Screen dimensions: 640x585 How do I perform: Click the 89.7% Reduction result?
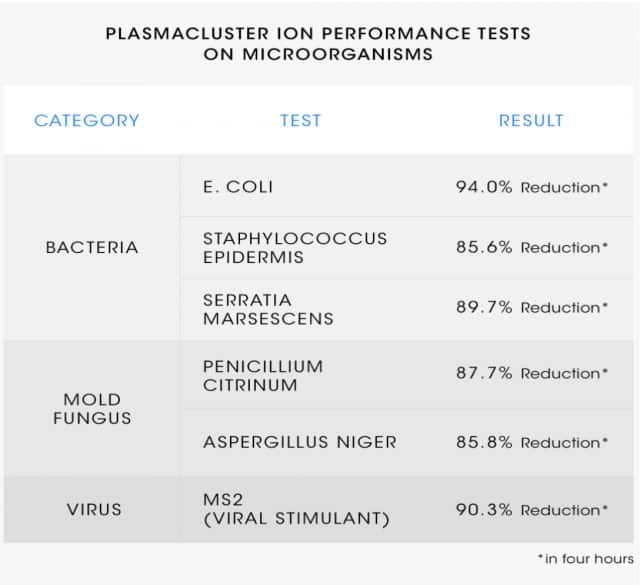click(x=532, y=307)
